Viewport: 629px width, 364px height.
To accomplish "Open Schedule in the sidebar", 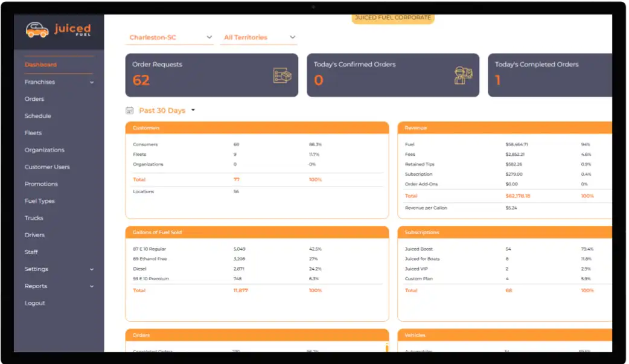I will tap(37, 116).
